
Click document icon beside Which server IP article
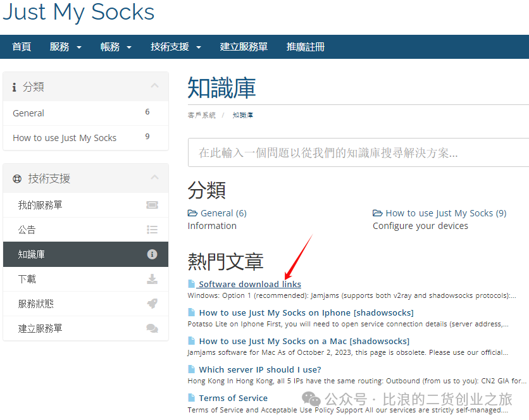point(191,369)
